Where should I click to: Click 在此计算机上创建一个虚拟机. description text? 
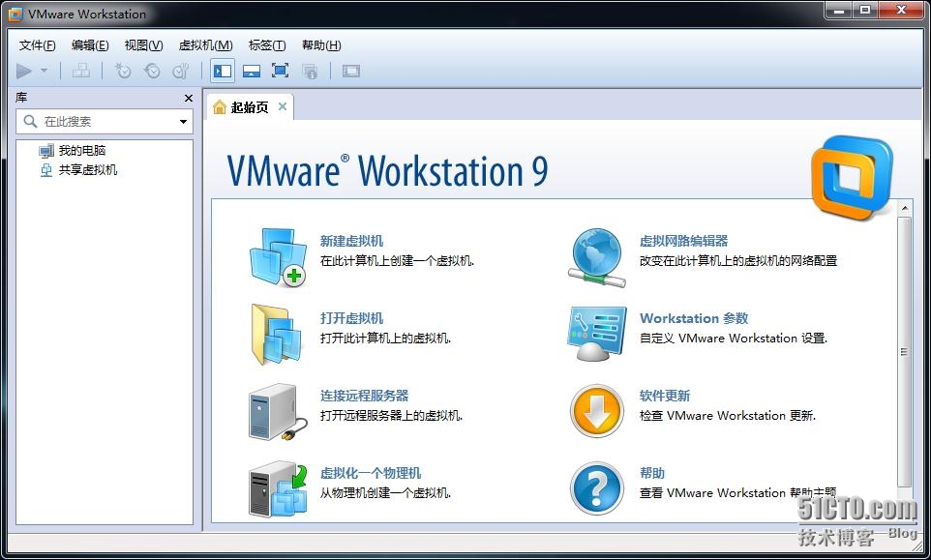(397, 261)
